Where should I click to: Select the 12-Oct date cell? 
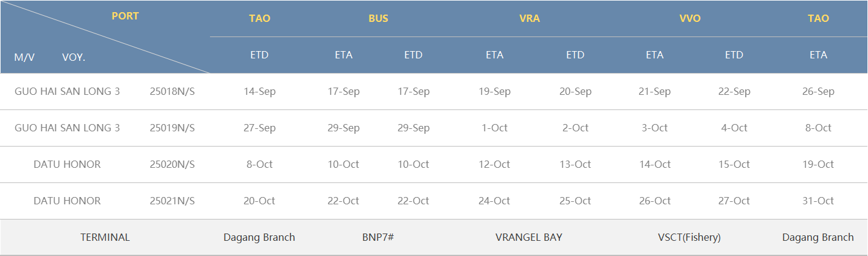[494, 165]
